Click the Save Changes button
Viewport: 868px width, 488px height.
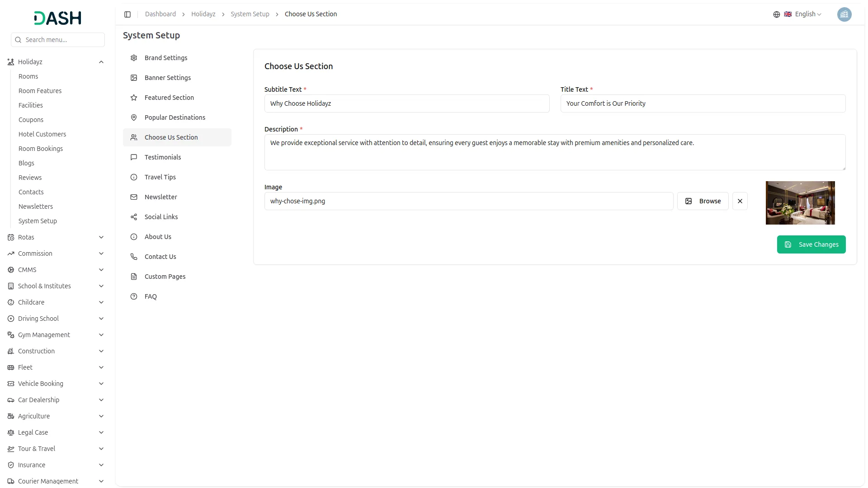[x=811, y=244]
